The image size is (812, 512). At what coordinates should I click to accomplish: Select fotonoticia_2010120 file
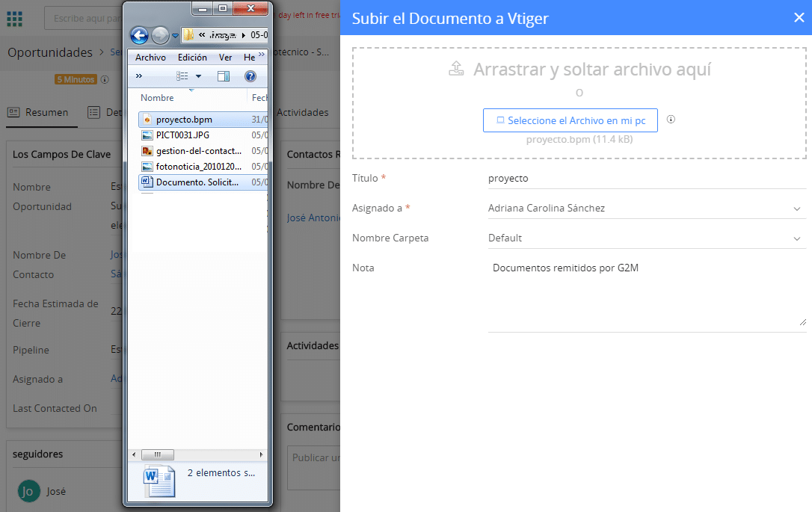coord(203,167)
